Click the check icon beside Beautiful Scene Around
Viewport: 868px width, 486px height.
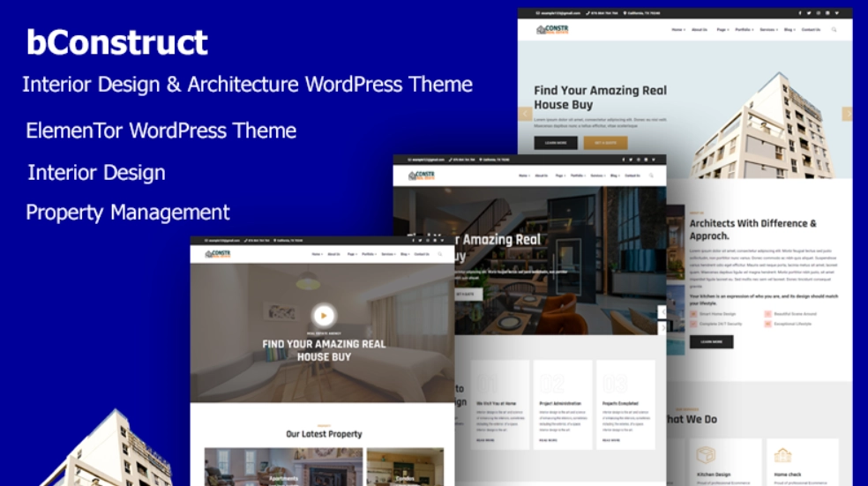point(767,314)
